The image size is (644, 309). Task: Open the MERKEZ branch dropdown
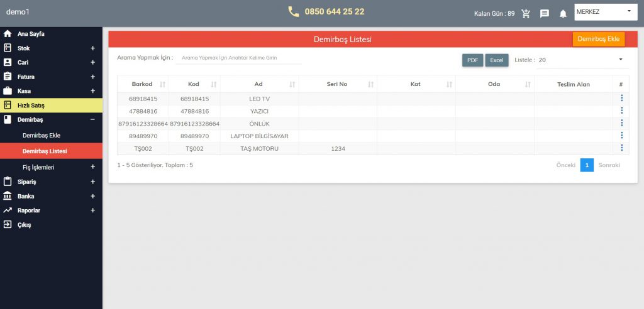pyautogui.click(x=603, y=11)
